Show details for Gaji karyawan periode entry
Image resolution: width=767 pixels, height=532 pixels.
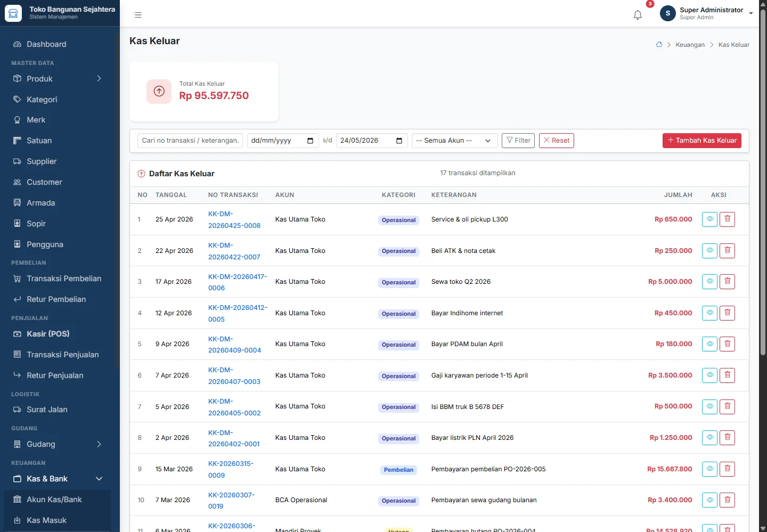(709, 375)
